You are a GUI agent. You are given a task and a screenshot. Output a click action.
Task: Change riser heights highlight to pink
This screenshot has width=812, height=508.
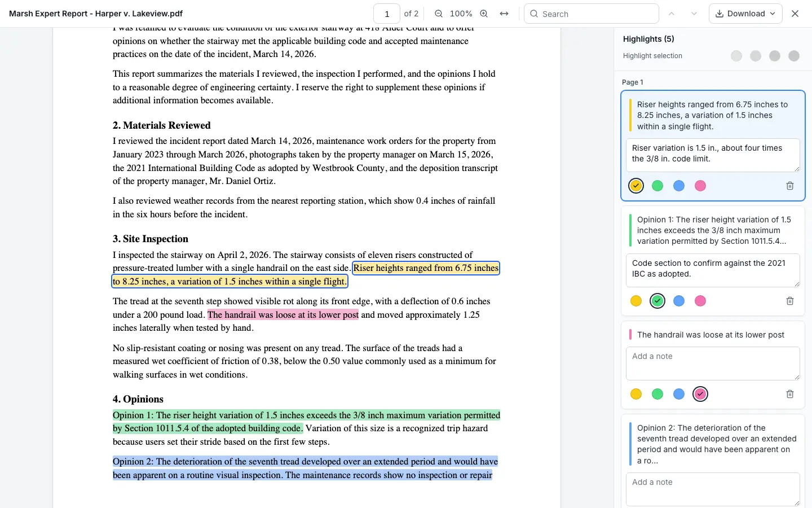click(700, 186)
